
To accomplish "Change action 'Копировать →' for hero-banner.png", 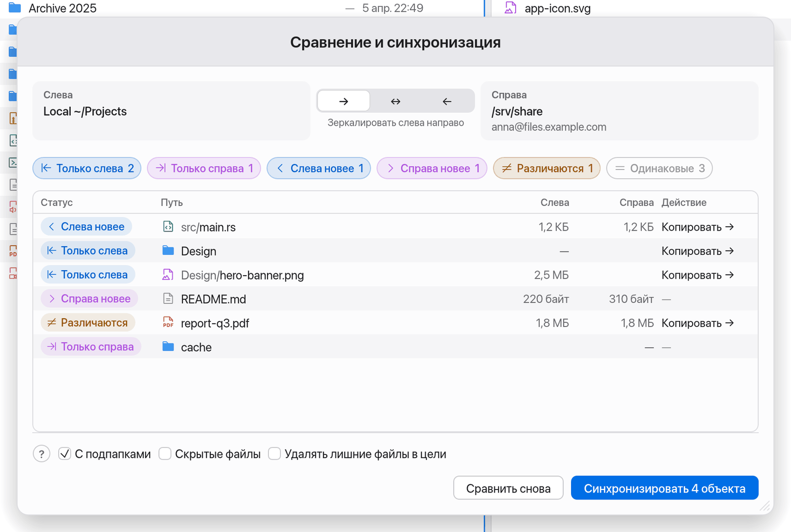I will click(x=698, y=275).
